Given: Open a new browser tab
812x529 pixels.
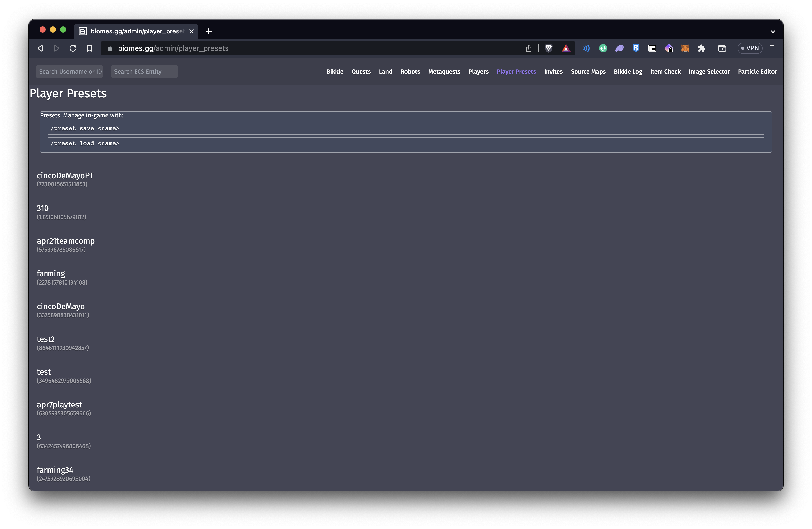Looking at the screenshot, I should tap(209, 31).
